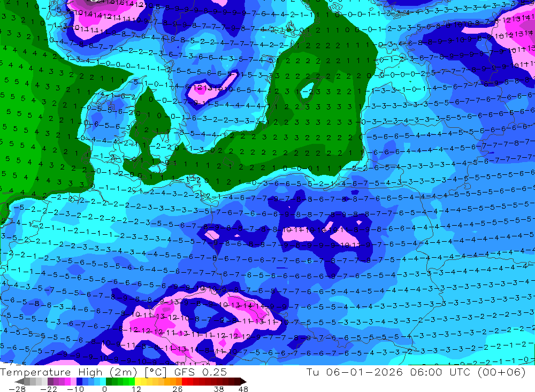
Task: Click the 'Temperature High (2m)' title text
Action: [x=69, y=372]
